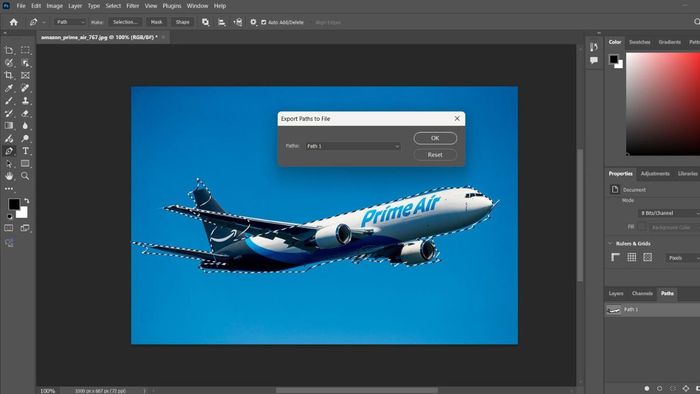700x394 pixels.
Task: Toggle Quick Mask mode
Action: point(8,228)
